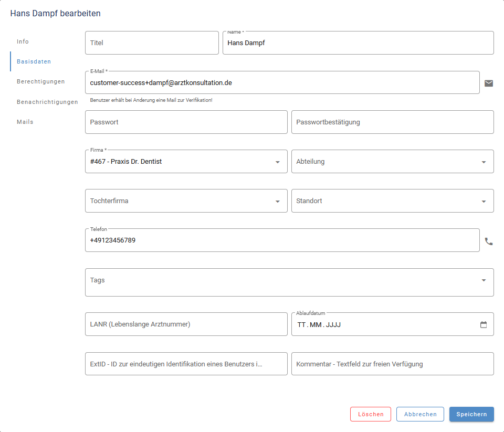Click the envelope icon beside E-Mail field
This screenshot has height=432, width=504.
click(488, 83)
